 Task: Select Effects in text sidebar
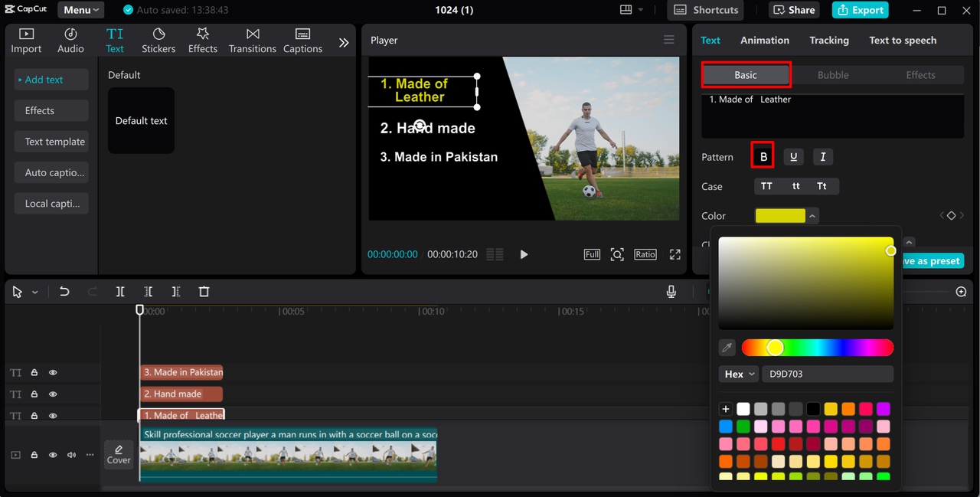tap(51, 110)
